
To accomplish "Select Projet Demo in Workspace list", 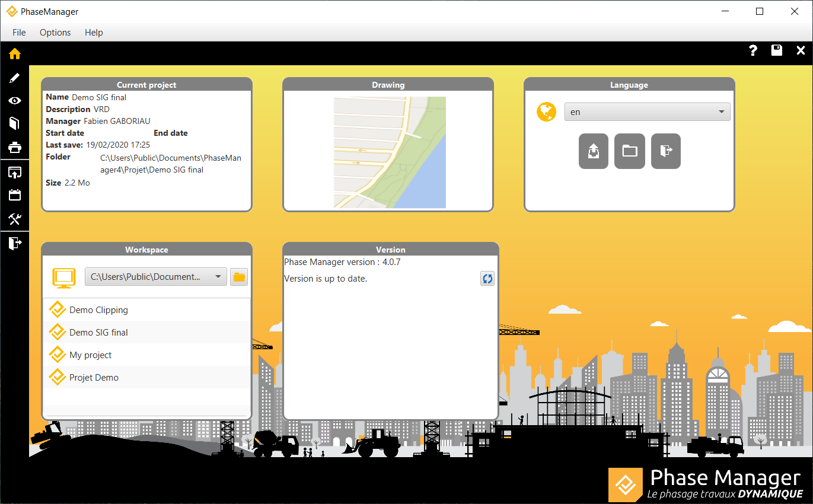I will click(147, 378).
